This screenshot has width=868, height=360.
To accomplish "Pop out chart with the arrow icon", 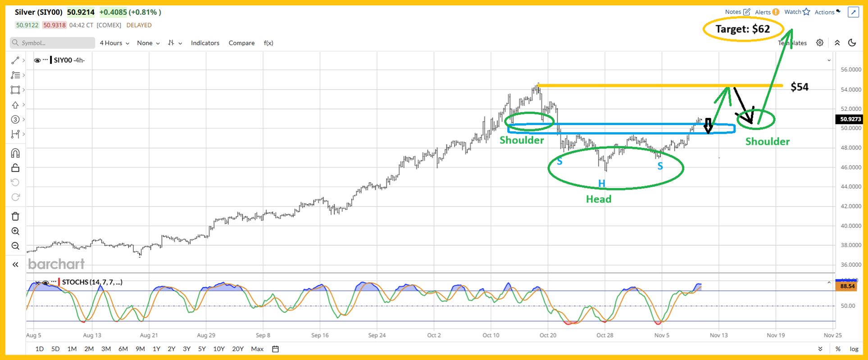I will coord(853,12).
